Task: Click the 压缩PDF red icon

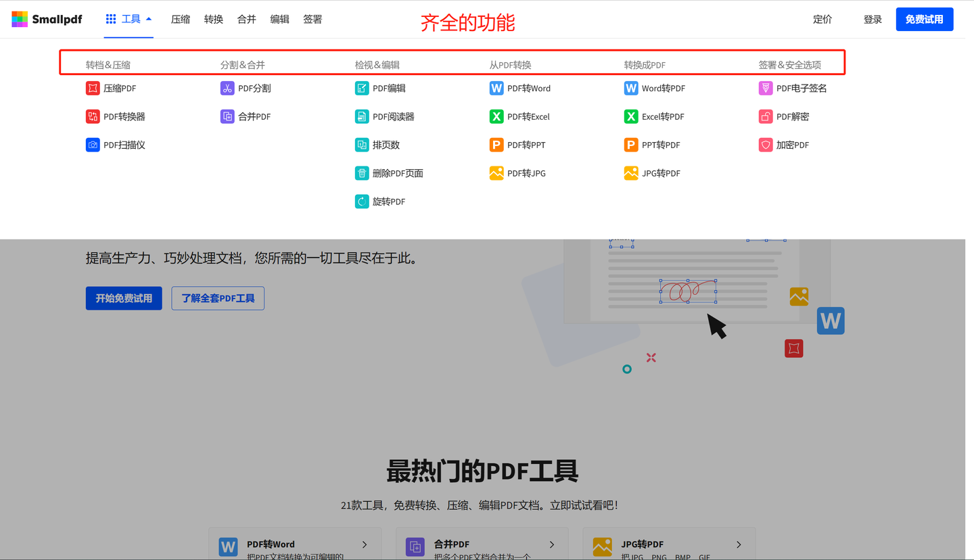Action: pyautogui.click(x=93, y=88)
